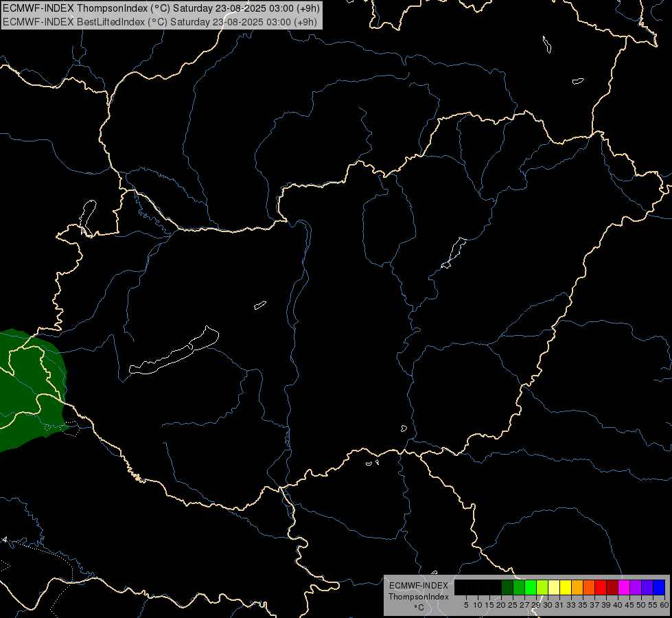Image resolution: width=672 pixels, height=618 pixels.
Task: Select the magenta 40–45 legend swatch
Action: 624,588
